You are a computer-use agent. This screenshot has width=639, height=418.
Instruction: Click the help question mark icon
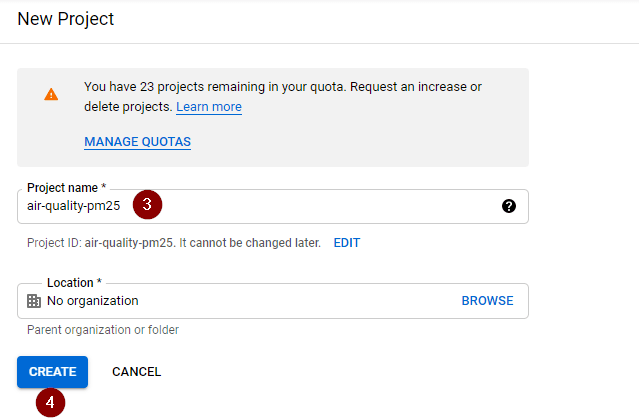pyautogui.click(x=508, y=206)
